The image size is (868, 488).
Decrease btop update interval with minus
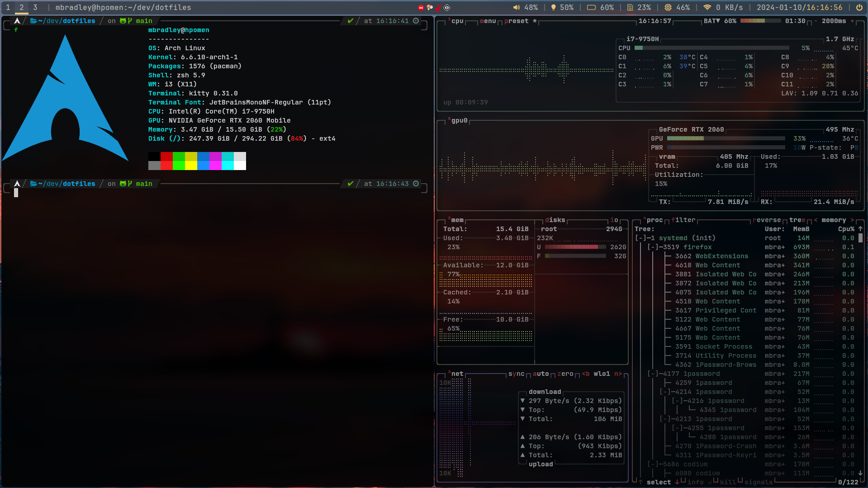click(816, 21)
